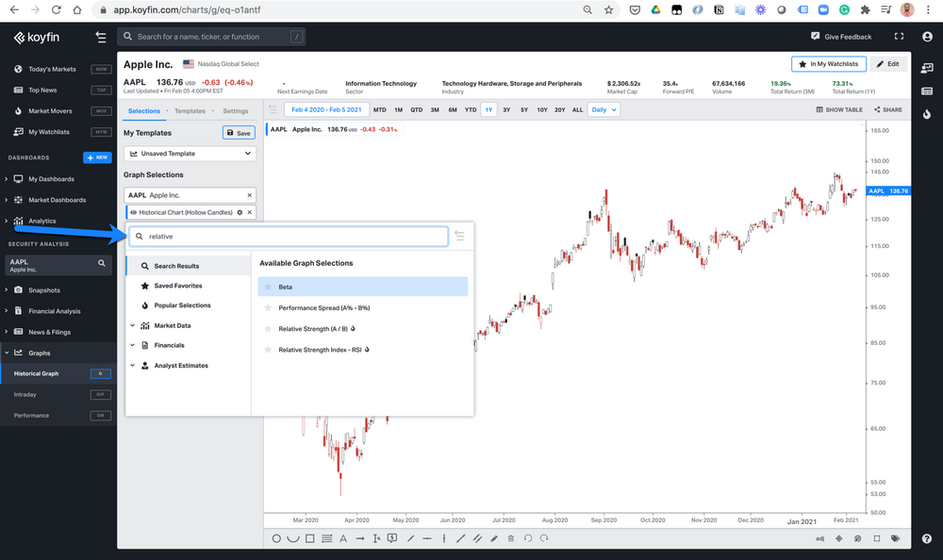Select the pencil freehand drawing tool
Screen dimensions: 943x560
(x=493, y=538)
